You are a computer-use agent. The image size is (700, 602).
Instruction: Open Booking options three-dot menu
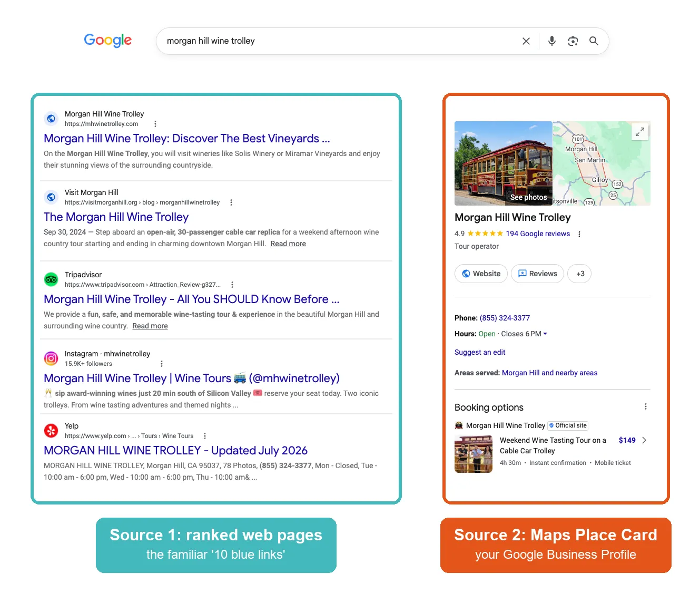tap(645, 406)
